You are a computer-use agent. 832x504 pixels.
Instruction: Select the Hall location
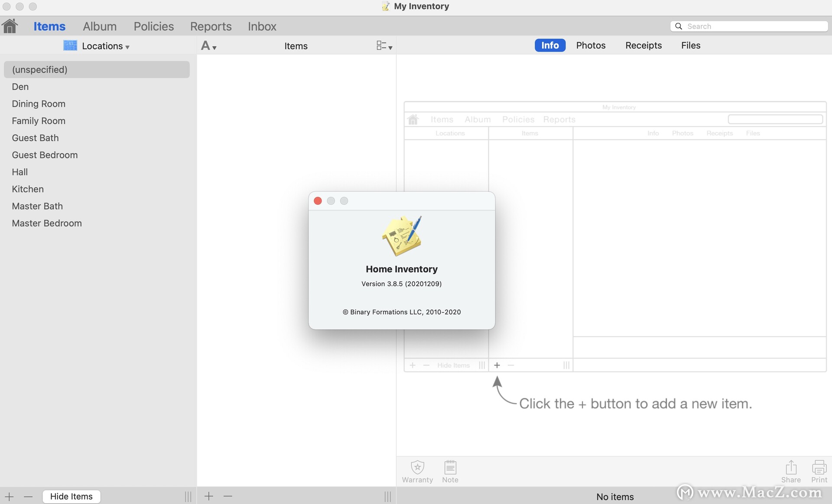point(97,172)
